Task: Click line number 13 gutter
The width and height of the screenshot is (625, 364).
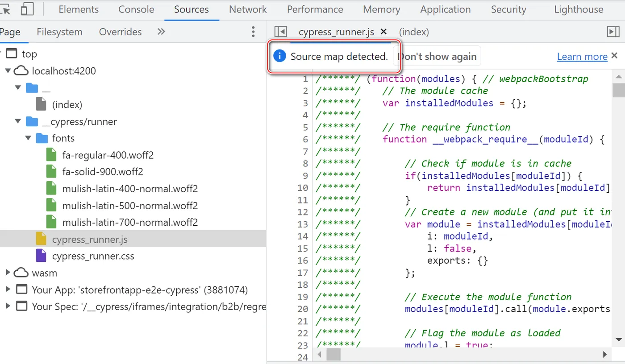Action: pos(303,224)
